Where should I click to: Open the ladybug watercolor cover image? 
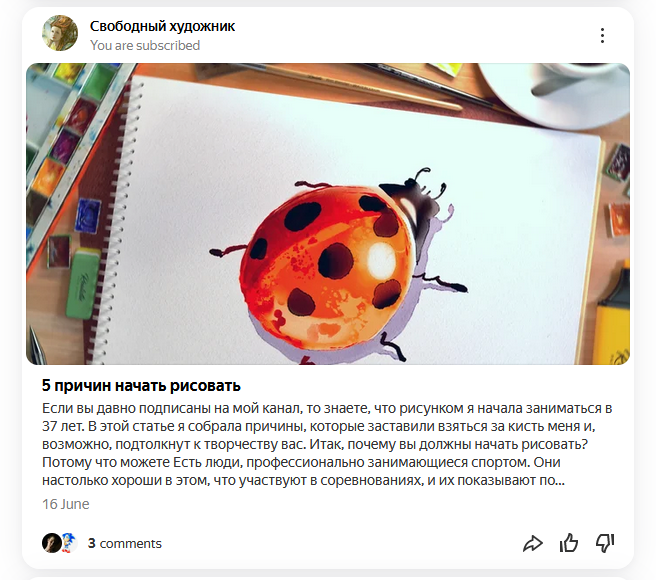328,214
